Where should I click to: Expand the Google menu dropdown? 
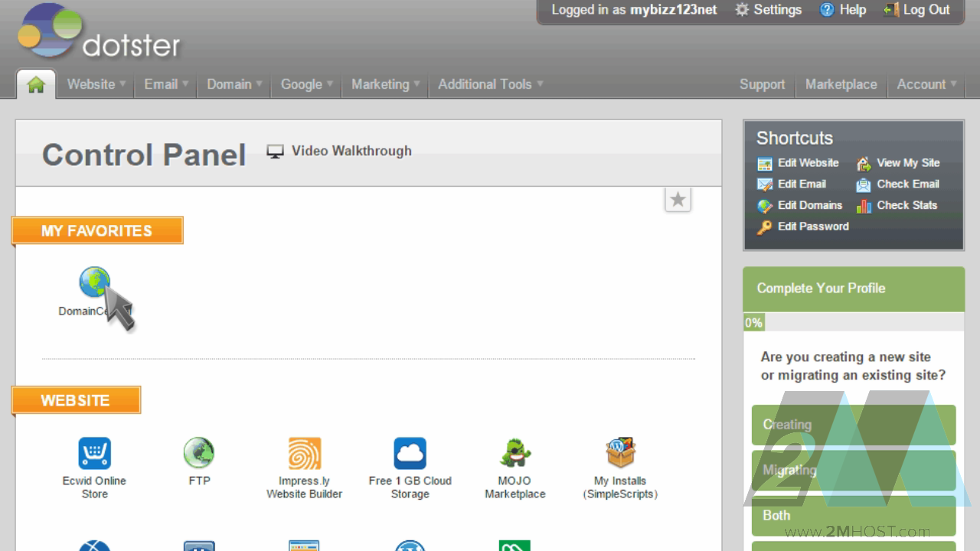pos(306,84)
